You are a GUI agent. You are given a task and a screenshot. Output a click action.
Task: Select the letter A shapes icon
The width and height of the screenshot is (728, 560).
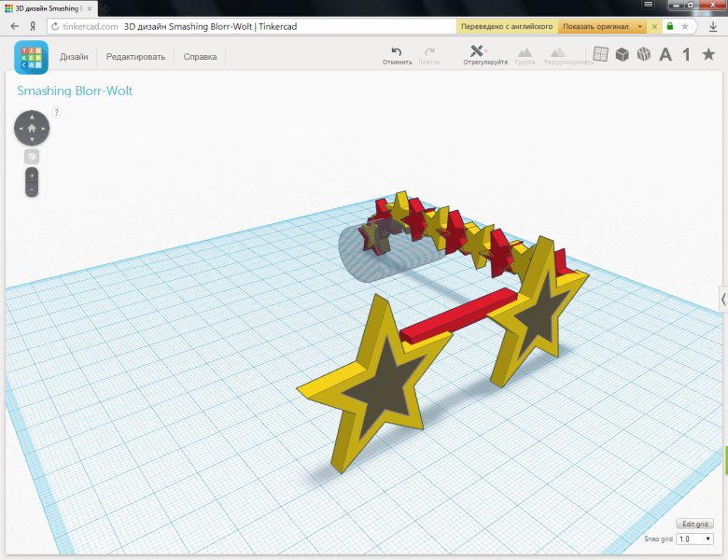(665, 55)
